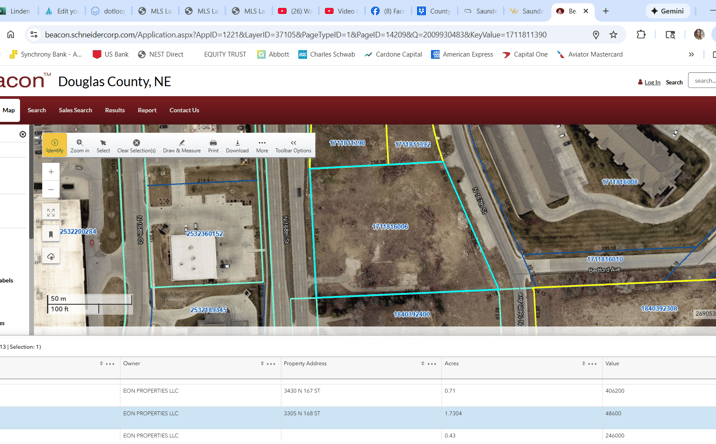The image size is (716, 444).
Task: Open Acres column options menu
Action: [592, 364]
